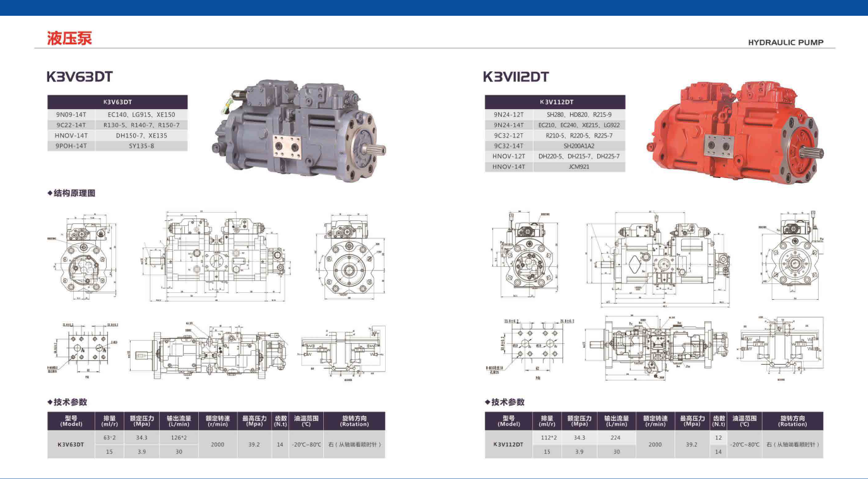Click the K3V112DT model cell in spec table
This screenshot has width=868, height=479.
509,444
